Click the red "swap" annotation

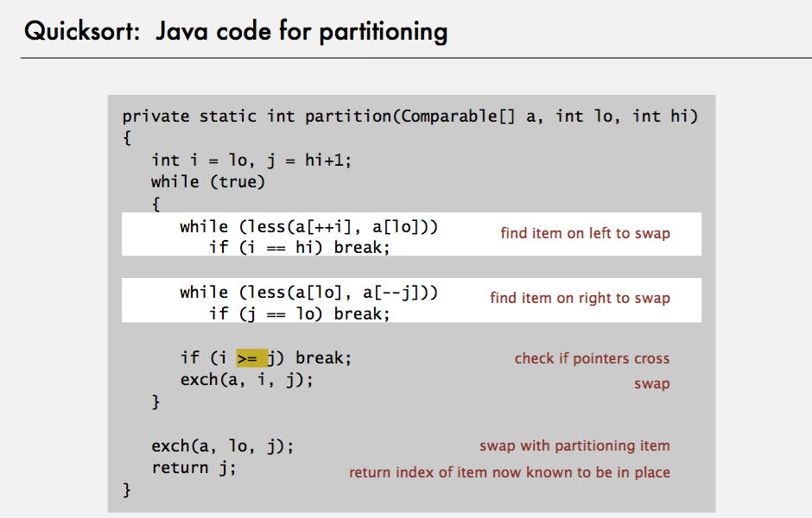tap(651, 384)
